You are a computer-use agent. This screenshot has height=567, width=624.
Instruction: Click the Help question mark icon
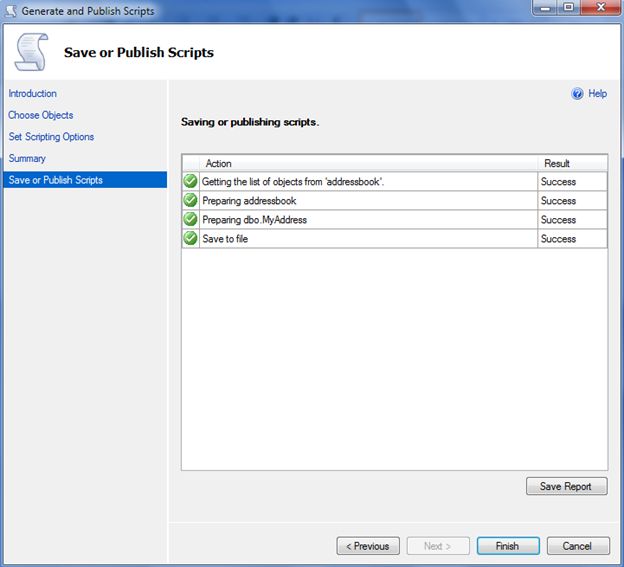point(577,94)
